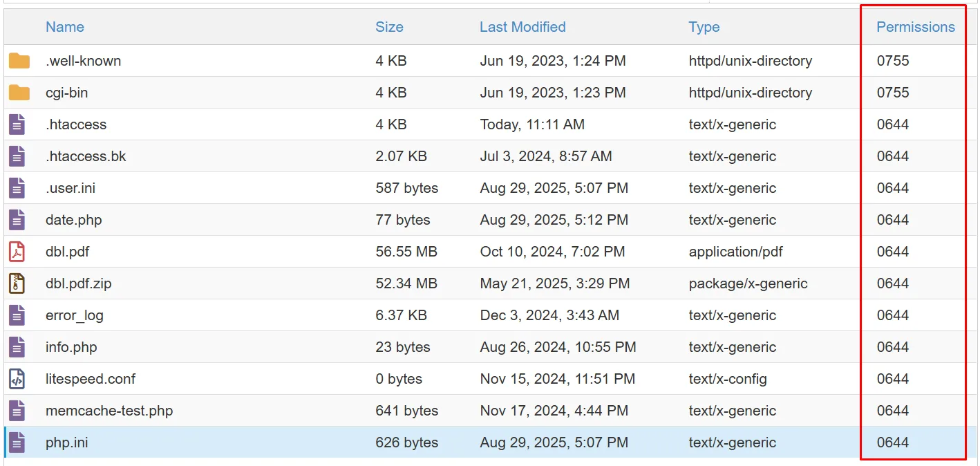Click the 0644 permissions of php.ini
980x466 pixels.
pos(892,442)
